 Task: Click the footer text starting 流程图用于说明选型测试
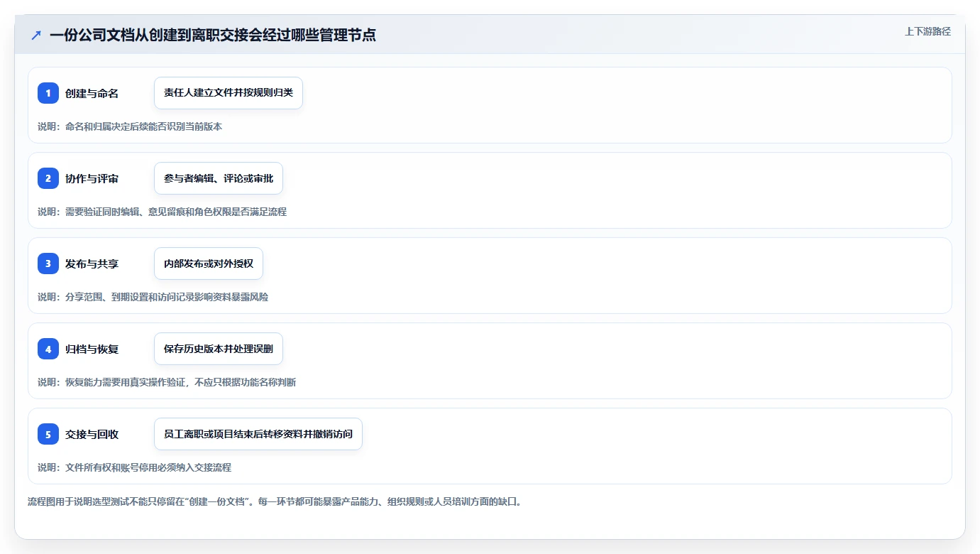pos(276,501)
